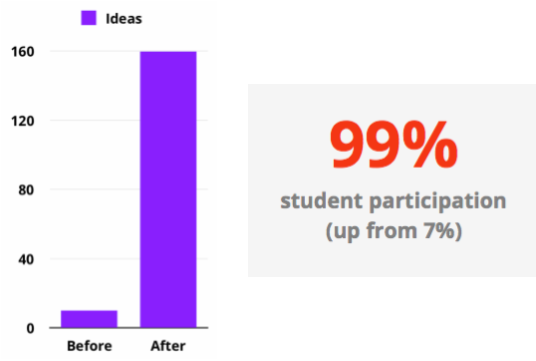536x361 pixels.
Task: Select the tall After bar
Action: [x=168, y=189]
